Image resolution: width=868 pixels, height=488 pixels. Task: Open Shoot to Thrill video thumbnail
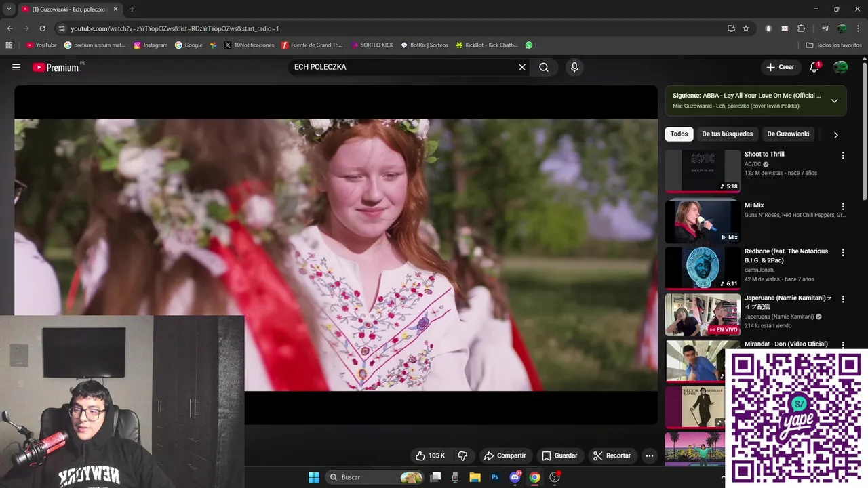click(703, 171)
